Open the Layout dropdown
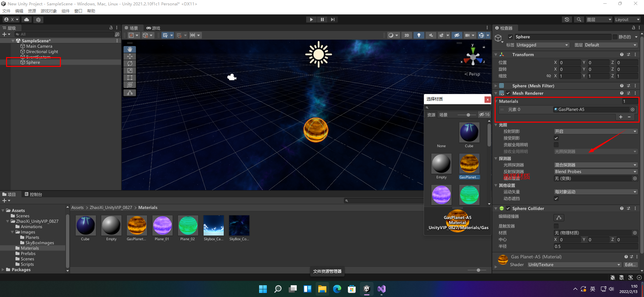The height and width of the screenshot is (297, 644). [x=628, y=19]
